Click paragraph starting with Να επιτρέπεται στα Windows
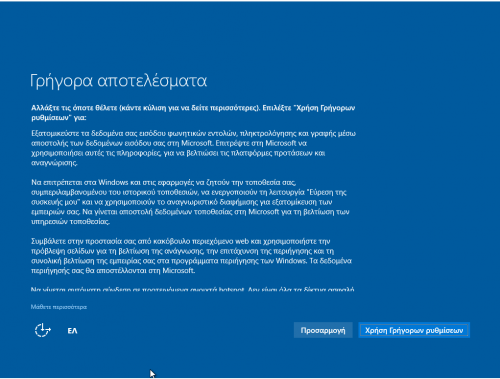This screenshot has width=500, height=379. [190, 202]
